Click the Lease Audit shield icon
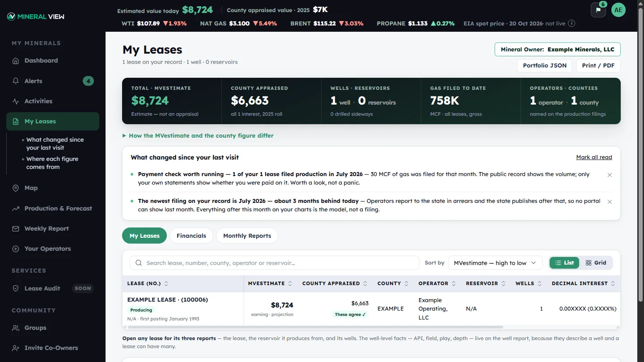 (x=16, y=289)
